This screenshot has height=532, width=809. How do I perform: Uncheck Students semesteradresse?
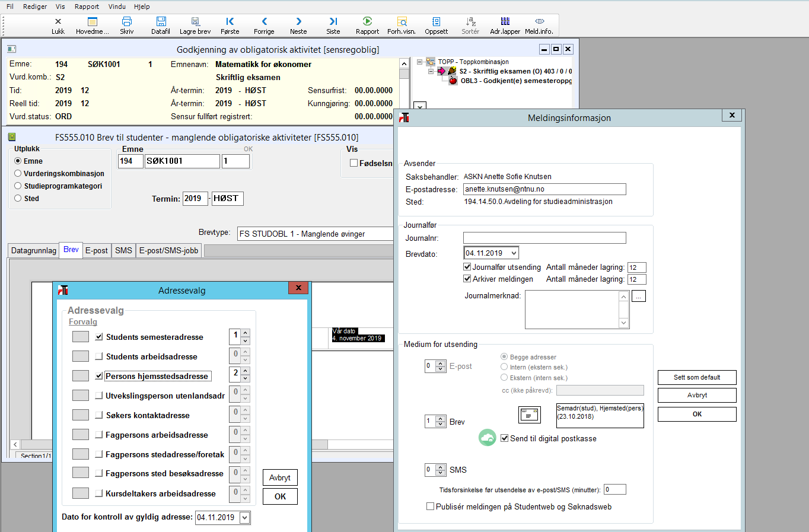click(99, 337)
